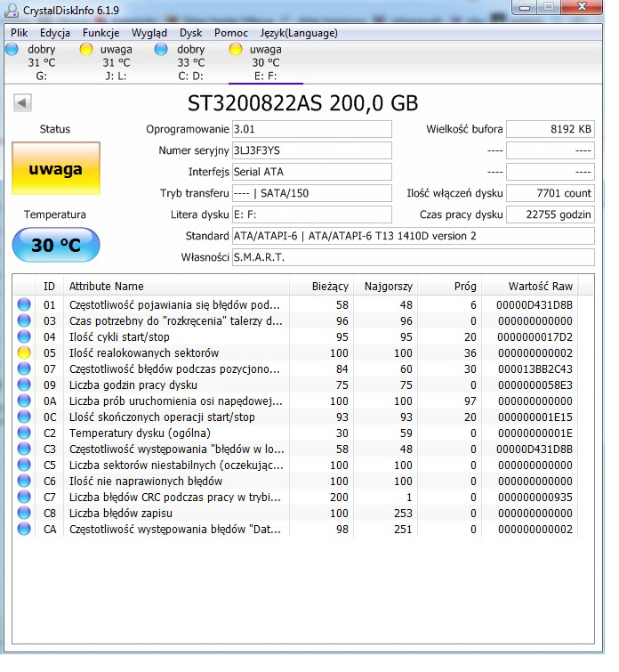
Task: Click the CrystalDiskInfo app icon in title bar
Action: [12, 11]
